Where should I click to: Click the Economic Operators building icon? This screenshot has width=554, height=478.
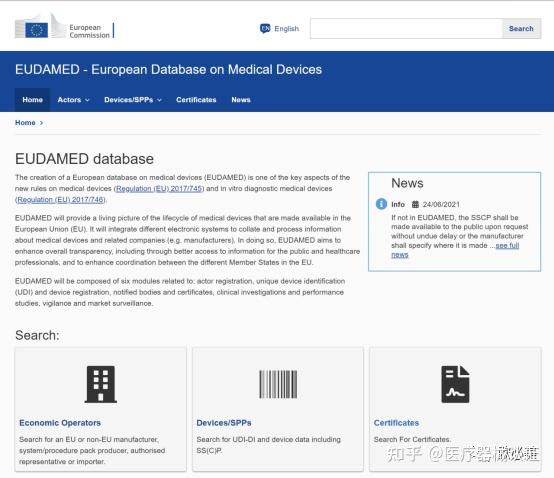coord(101,384)
